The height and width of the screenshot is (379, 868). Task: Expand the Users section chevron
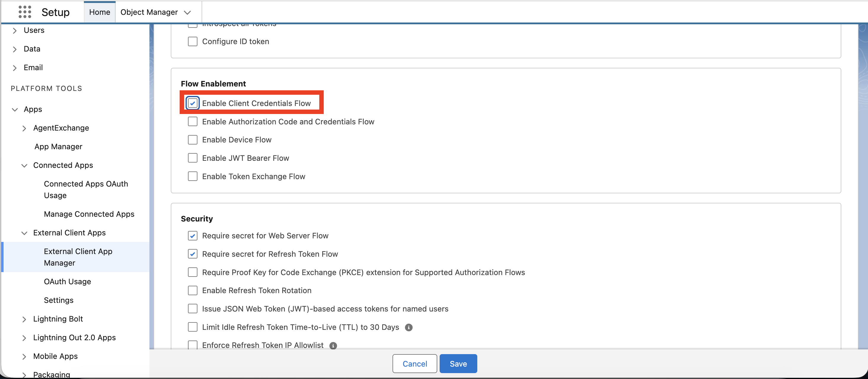coord(15,30)
